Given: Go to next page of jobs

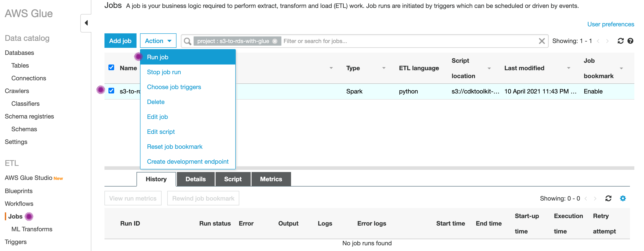Looking at the screenshot, I should [x=607, y=41].
